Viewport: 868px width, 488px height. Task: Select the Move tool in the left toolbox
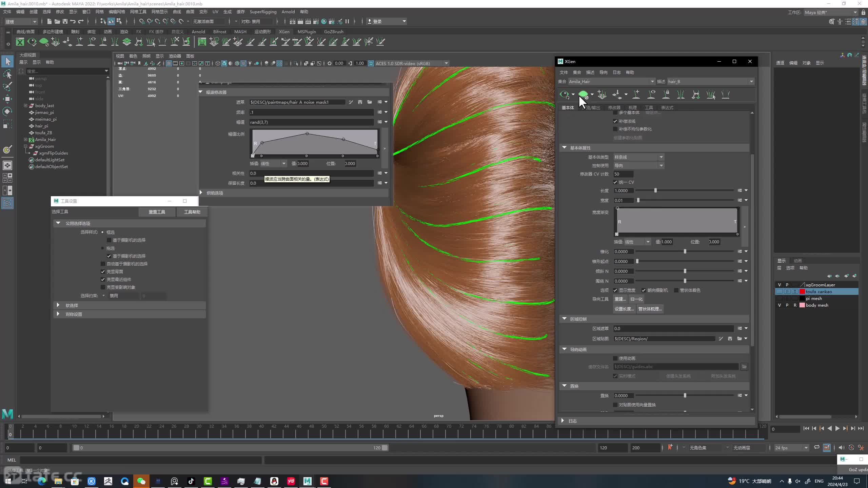(7, 99)
